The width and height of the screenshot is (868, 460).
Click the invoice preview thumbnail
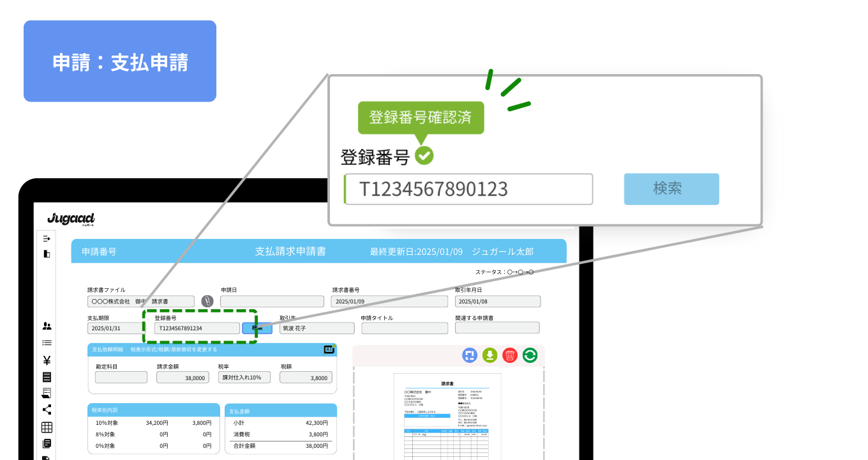click(x=448, y=415)
